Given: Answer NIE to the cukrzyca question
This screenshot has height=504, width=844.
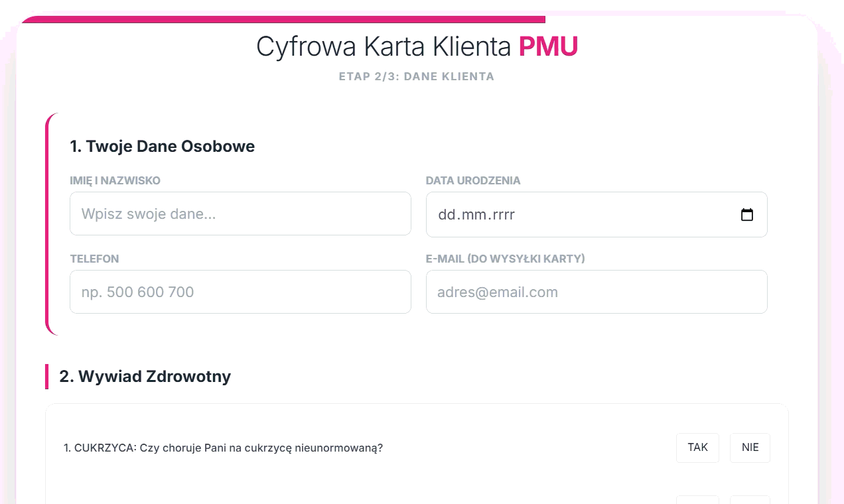Looking at the screenshot, I should (x=750, y=448).
